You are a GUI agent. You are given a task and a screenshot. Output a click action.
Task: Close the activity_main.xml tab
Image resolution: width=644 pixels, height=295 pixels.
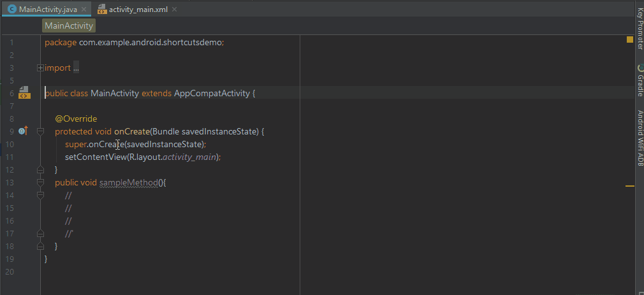pos(175,10)
